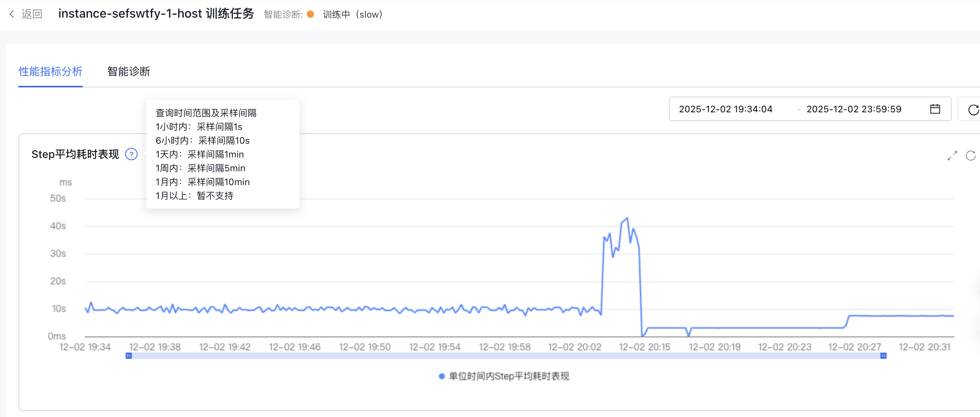
Task: Click the right zoom slider handle
Action: [883, 356]
